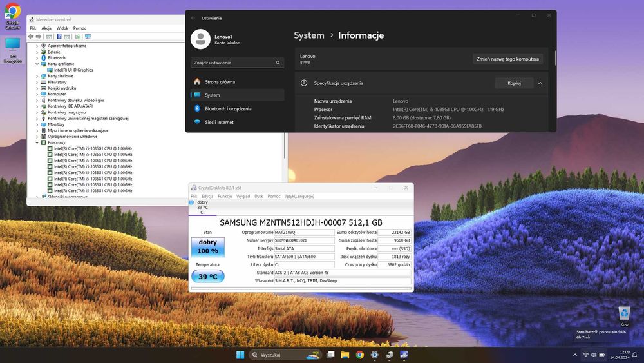The height and width of the screenshot is (363, 644).
Task: Click the taskbar clock showing 12:09
Action: [620, 355]
